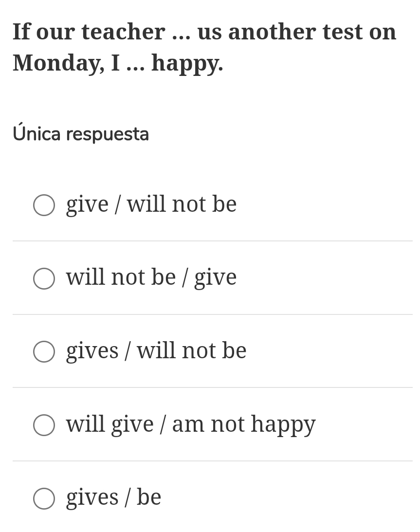The width and height of the screenshot is (420, 532).
Task: Click the question line starting 'If our teacher'
Action: 204,32
